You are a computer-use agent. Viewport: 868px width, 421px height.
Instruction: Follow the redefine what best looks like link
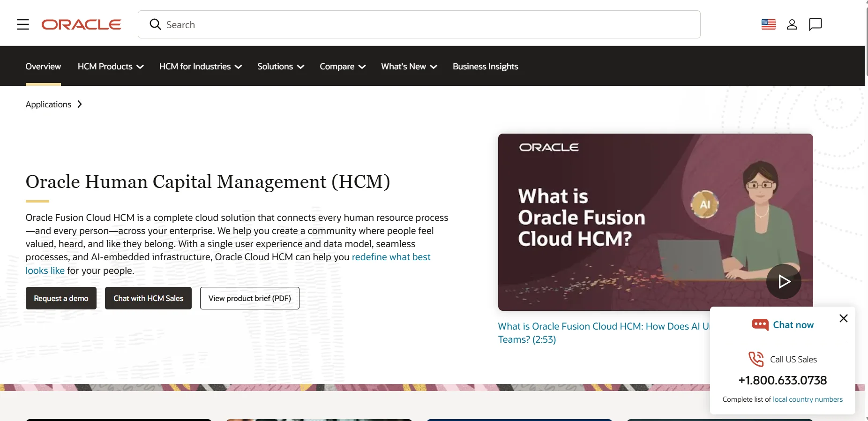coord(391,257)
